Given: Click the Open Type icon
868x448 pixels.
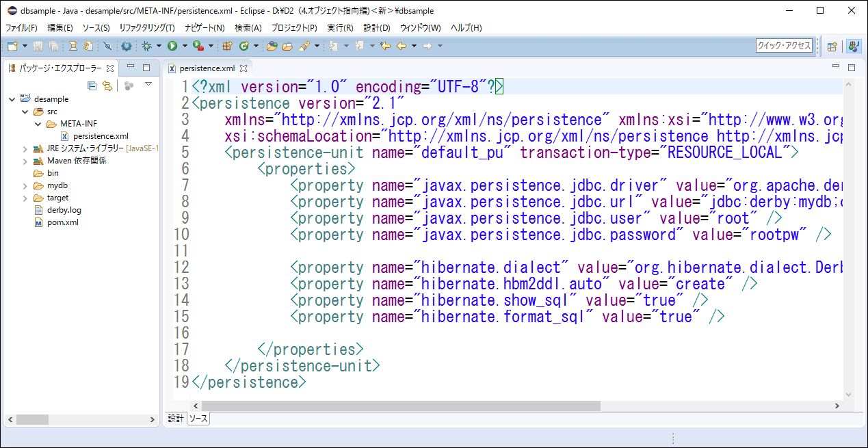Looking at the screenshot, I should (x=272, y=46).
